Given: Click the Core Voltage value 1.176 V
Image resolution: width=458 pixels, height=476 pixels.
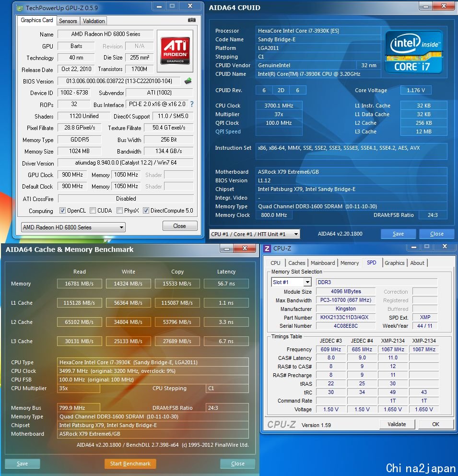Looking at the screenshot, I should [x=416, y=91].
